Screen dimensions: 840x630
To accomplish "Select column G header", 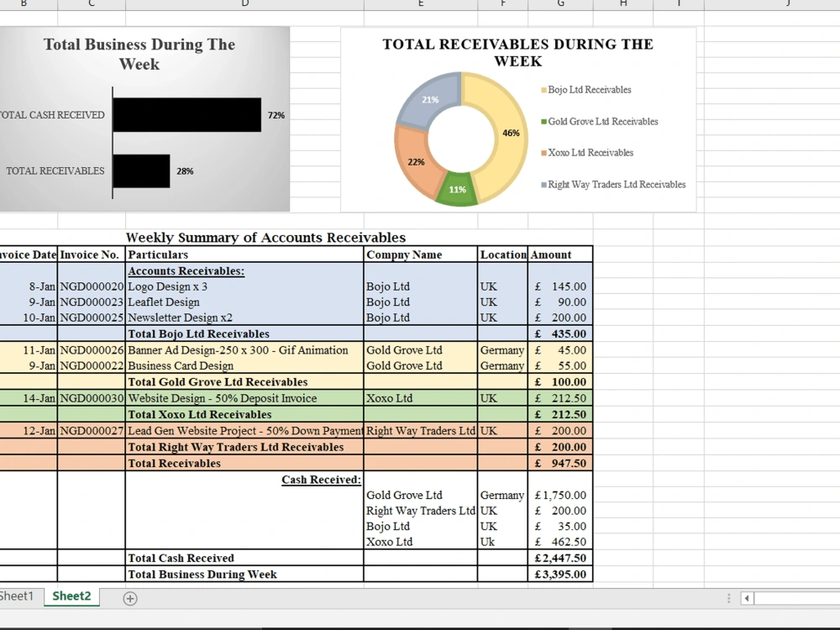I will pyautogui.click(x=560, y=4).
